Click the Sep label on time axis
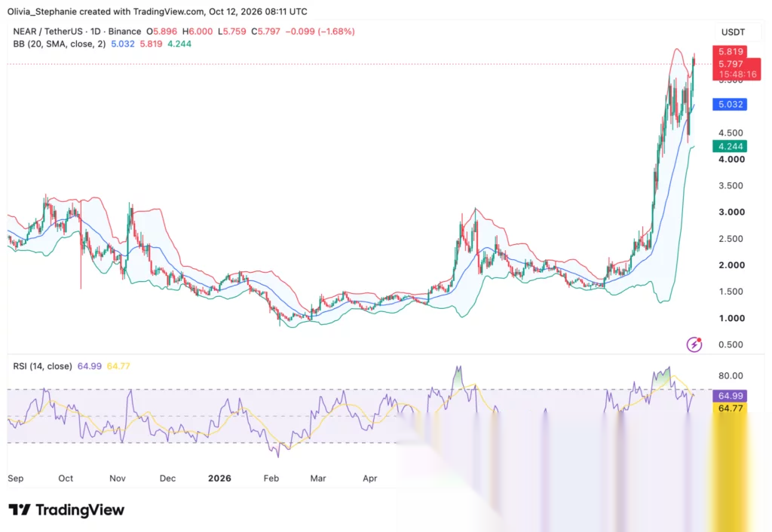This screenshot has height=532, width=772. point(15,478)
